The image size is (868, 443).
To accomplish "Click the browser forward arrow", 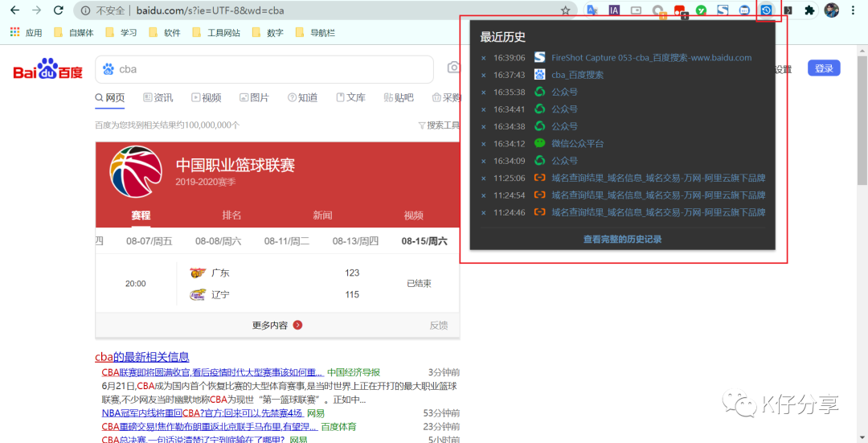I will click(36, 10).
